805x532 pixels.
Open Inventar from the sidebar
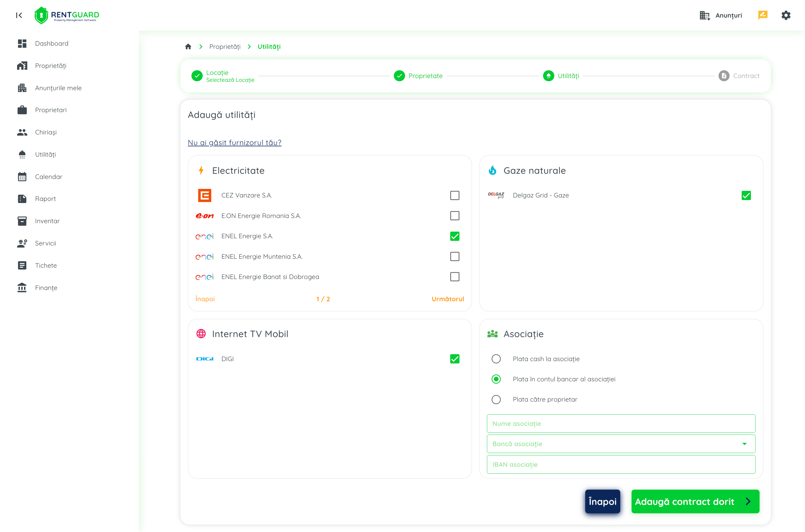click(47, 221)
